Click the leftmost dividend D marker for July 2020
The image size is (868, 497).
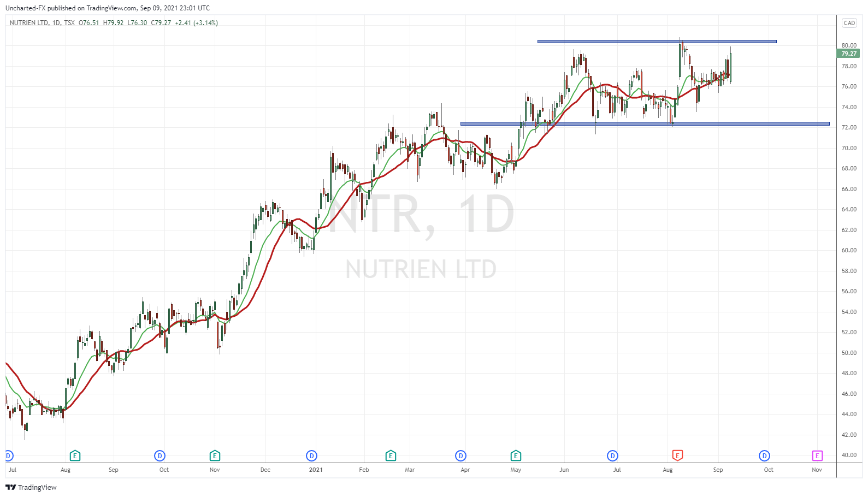(x=9, y=455)
